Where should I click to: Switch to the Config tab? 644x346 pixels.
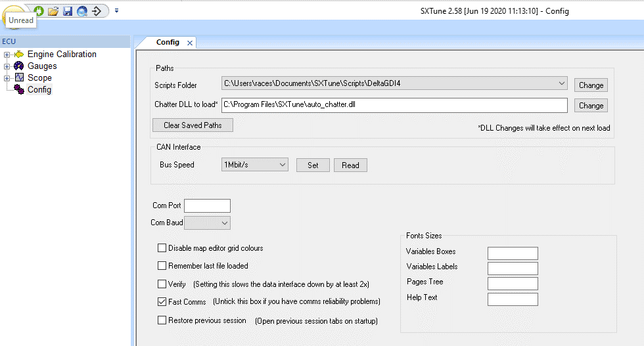tap(168, 42)
